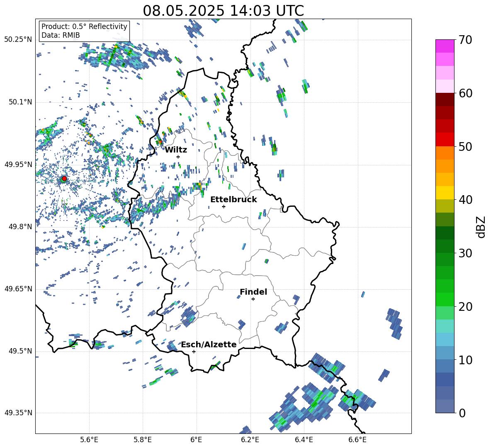Click the Ettelbruck city label

pos(233,200)
